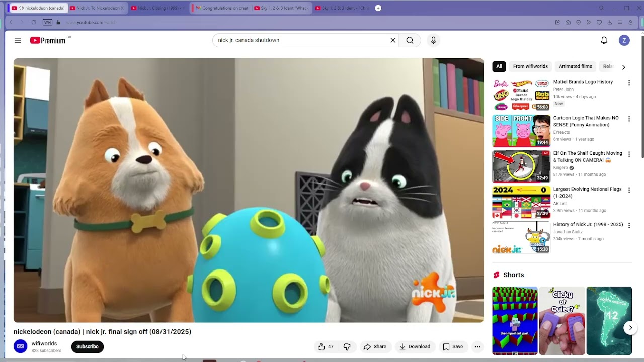Dislike the video with thumbs down
The width and height of the screenshot is (644, 362).
[x=347, y=347]
